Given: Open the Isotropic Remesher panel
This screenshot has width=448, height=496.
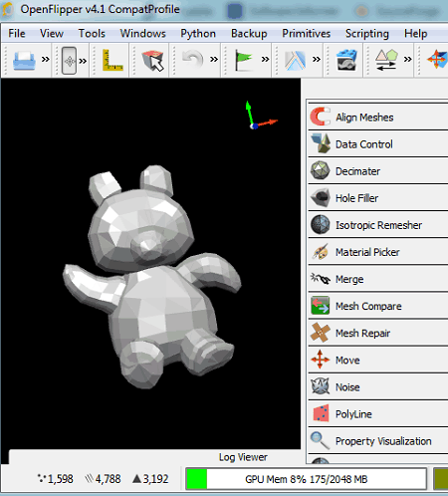Looking at the screenshot, I should coord(377,225).
